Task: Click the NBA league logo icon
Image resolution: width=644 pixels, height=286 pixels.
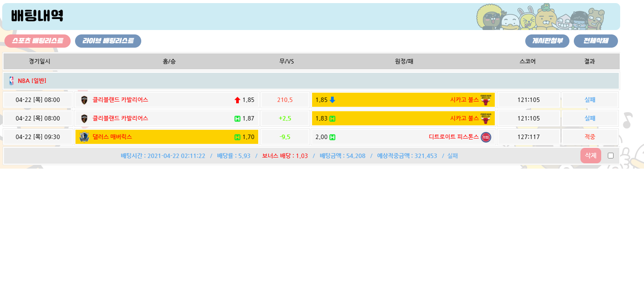Action: click(x=11, y=81)
